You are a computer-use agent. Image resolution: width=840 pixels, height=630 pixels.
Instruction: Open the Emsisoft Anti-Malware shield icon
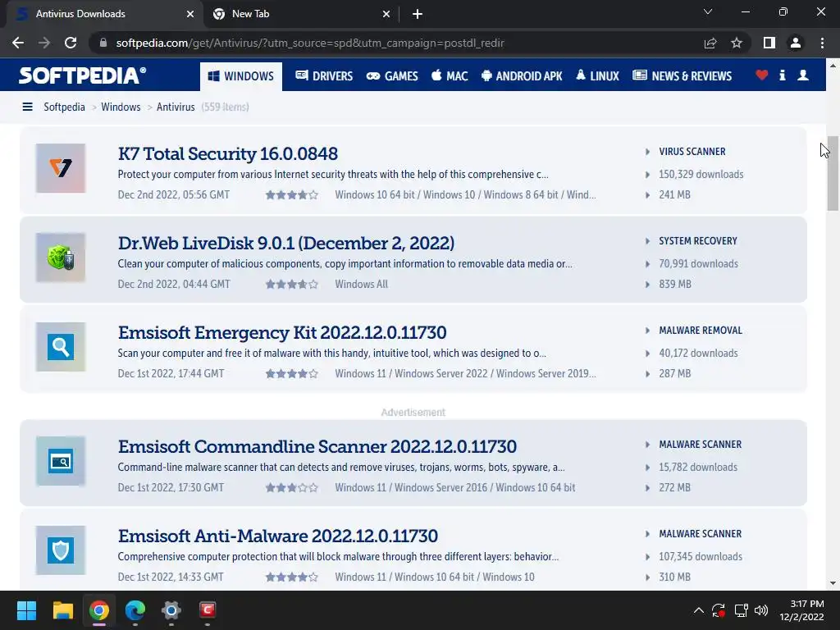(x=61, y=550)
